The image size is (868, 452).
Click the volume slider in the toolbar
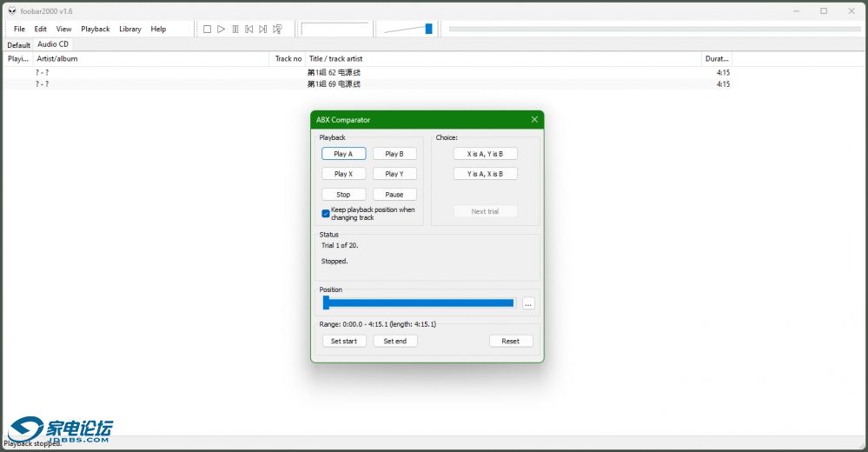[x=408, y=29]
